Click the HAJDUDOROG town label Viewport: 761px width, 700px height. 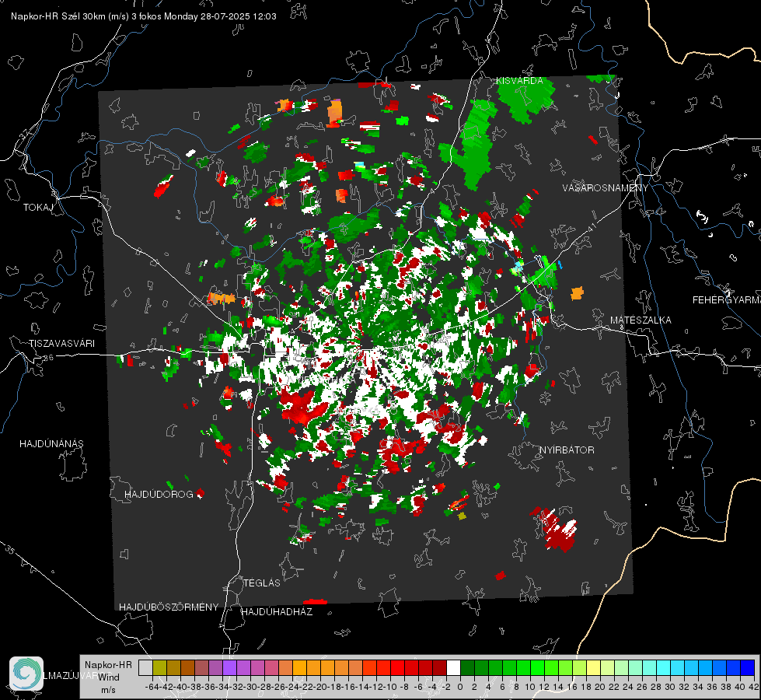[159, 494]
